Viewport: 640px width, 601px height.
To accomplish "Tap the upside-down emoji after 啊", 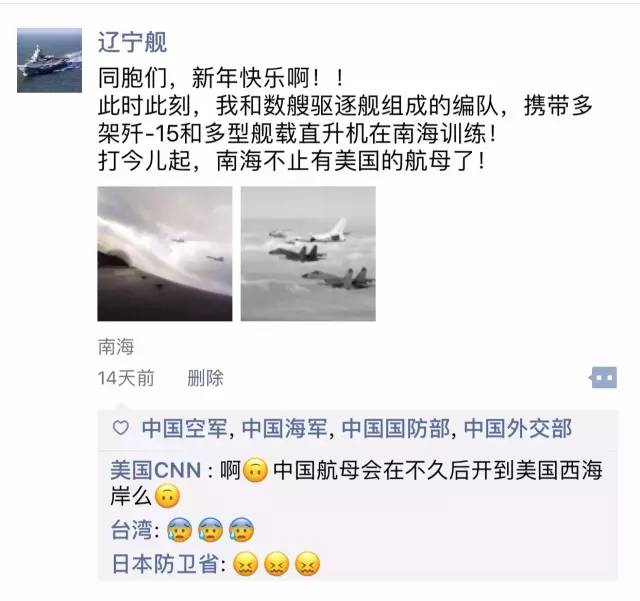I will [x=255, y=470].
